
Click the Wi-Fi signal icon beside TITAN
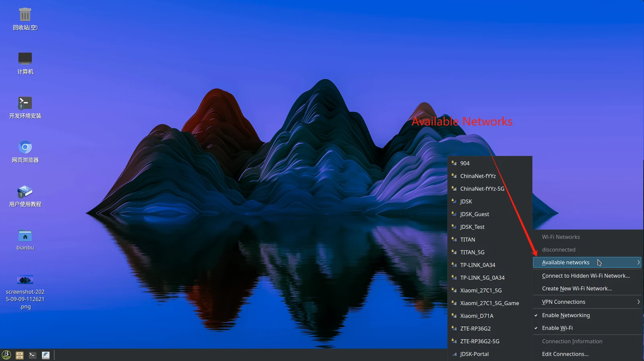tap(454, 240)
